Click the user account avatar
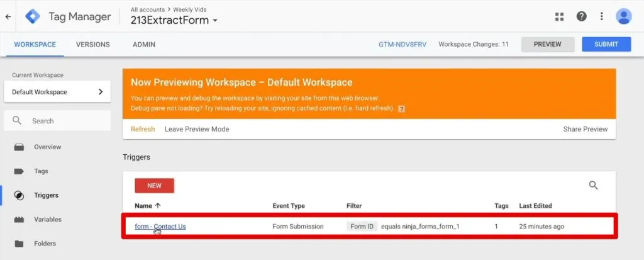 tap(623, 17)
